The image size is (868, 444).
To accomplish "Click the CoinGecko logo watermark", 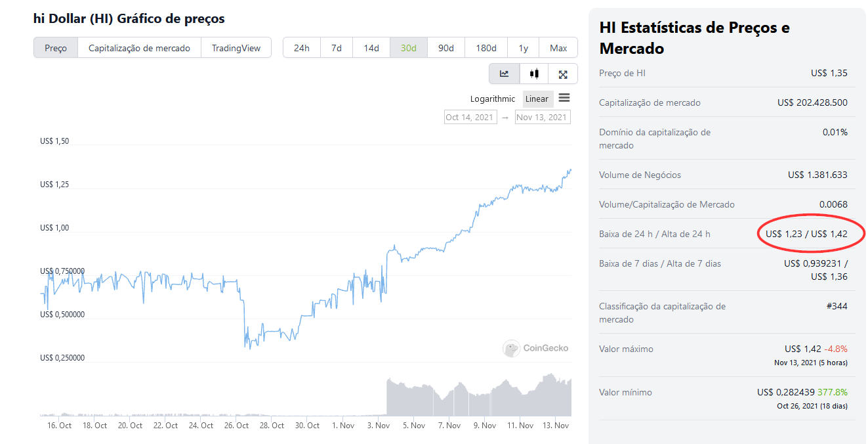I will [x=536, y=348].
